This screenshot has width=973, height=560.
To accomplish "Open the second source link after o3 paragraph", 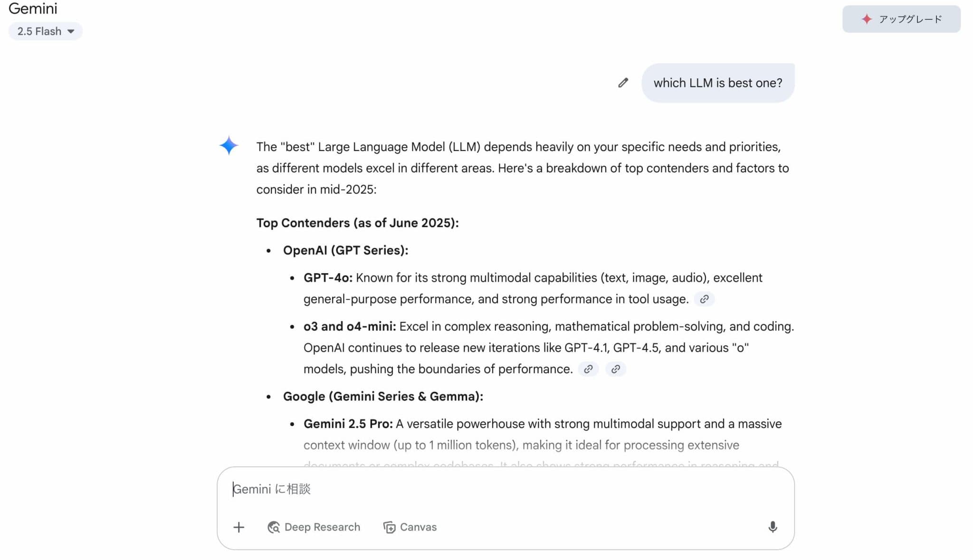I will pos(615,369).
